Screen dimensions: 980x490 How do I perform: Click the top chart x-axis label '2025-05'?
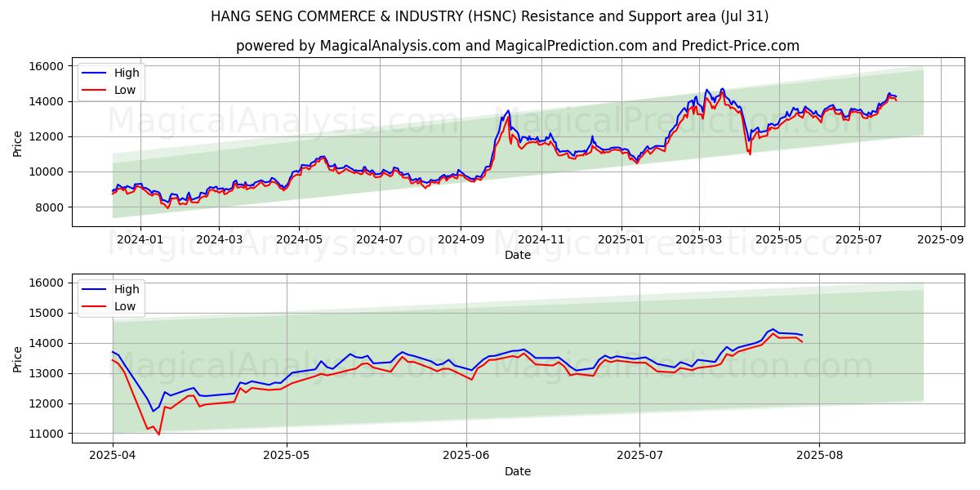(x=779, y=239)
